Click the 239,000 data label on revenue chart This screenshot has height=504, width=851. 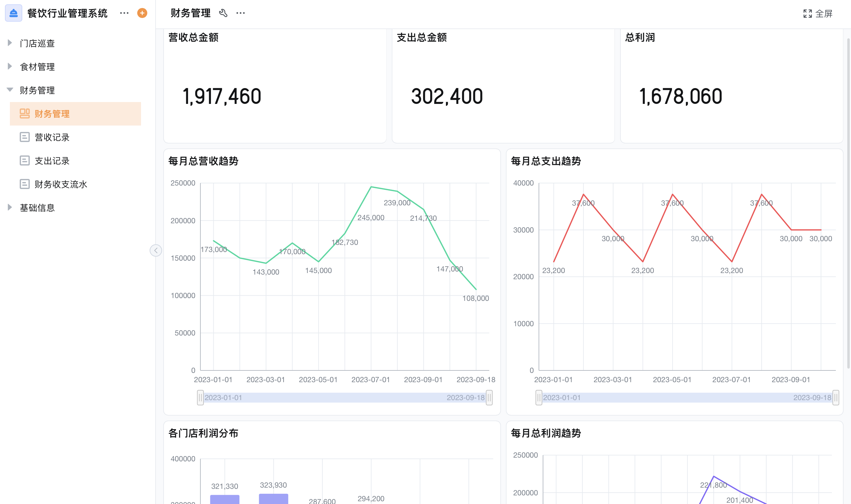coord(397,203)
